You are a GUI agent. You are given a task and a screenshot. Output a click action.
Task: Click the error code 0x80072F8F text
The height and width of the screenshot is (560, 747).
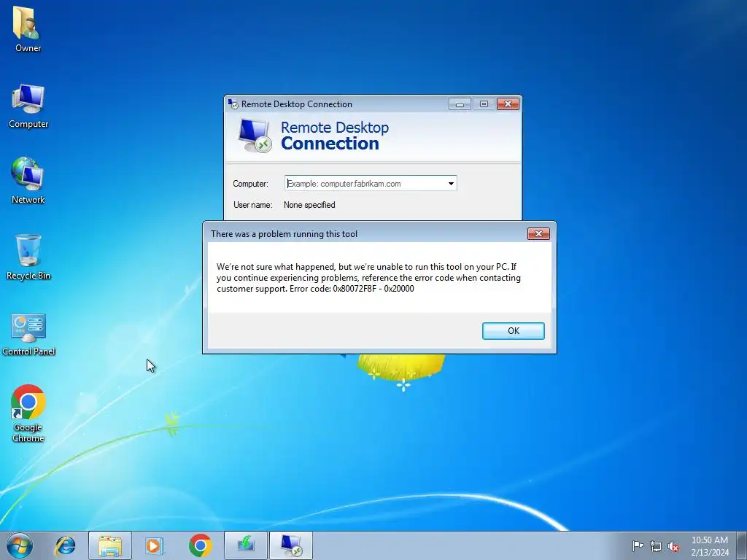click(x=355, y=289)
